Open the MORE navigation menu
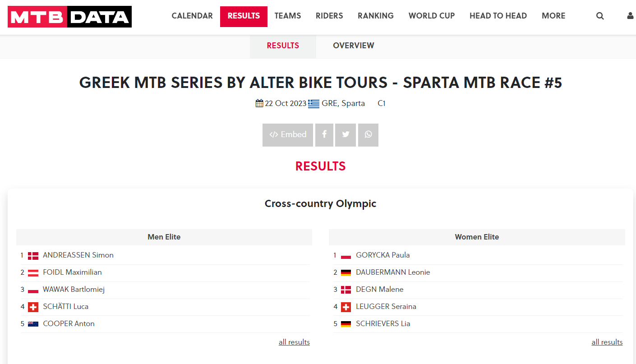Viewport: 636px width, 364px height. [553, 16]
